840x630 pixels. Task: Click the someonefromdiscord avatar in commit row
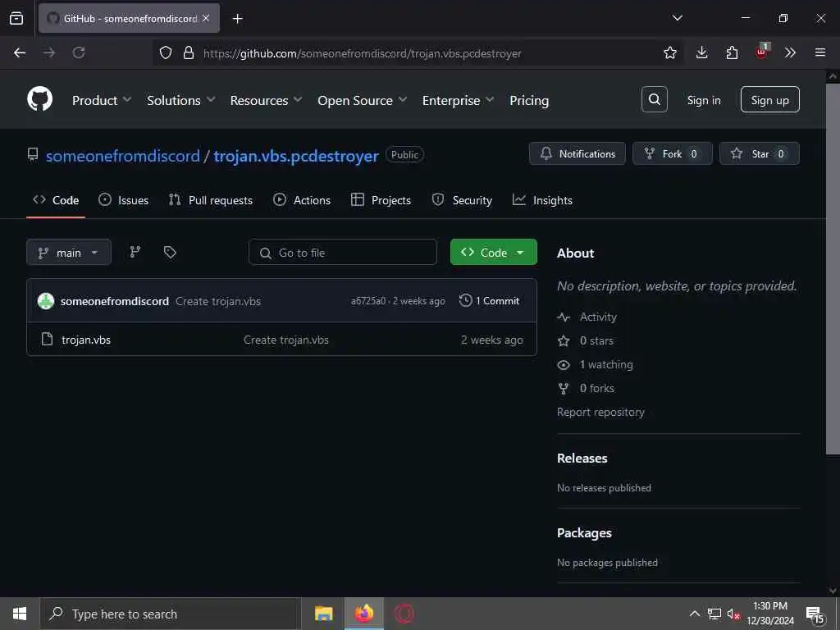46,301
